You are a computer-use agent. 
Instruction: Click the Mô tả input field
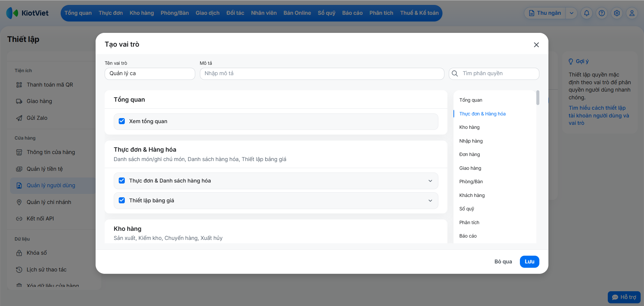tap(322, 74)
